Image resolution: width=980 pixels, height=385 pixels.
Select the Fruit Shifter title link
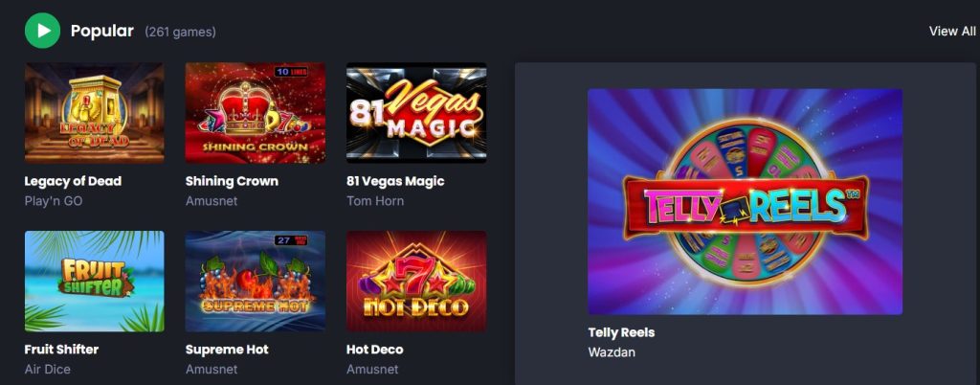[x=61, y=350]
